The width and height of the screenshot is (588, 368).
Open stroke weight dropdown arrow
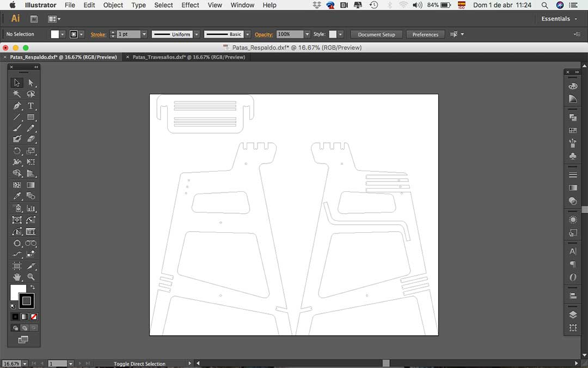[x=144, y=34]
